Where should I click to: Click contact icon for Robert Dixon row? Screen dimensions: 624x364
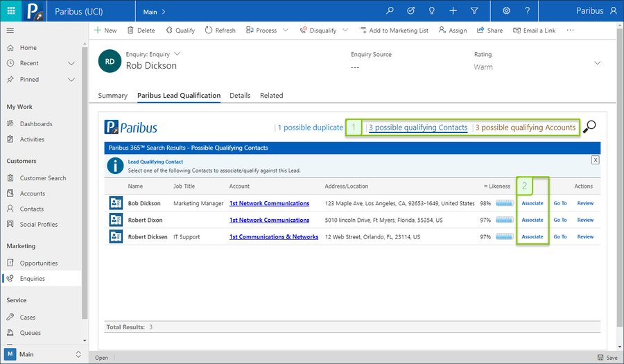(116, 220)
